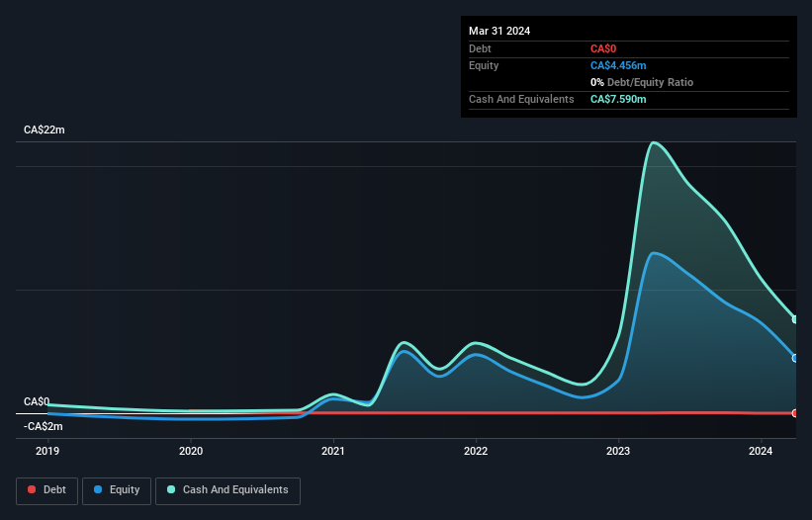
Task: Select the 2019 x-axis label
Action: coord(47,451)
